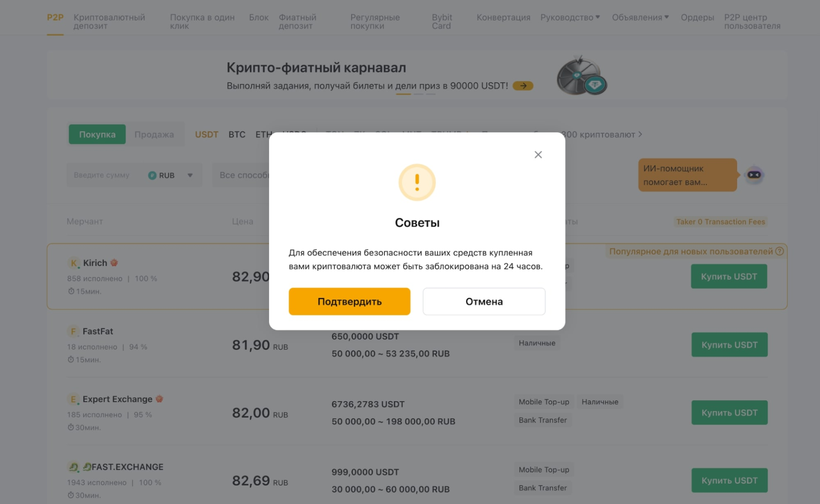Open the RUB currency dropdown
The image size is (820, 504).
point(171,175)
